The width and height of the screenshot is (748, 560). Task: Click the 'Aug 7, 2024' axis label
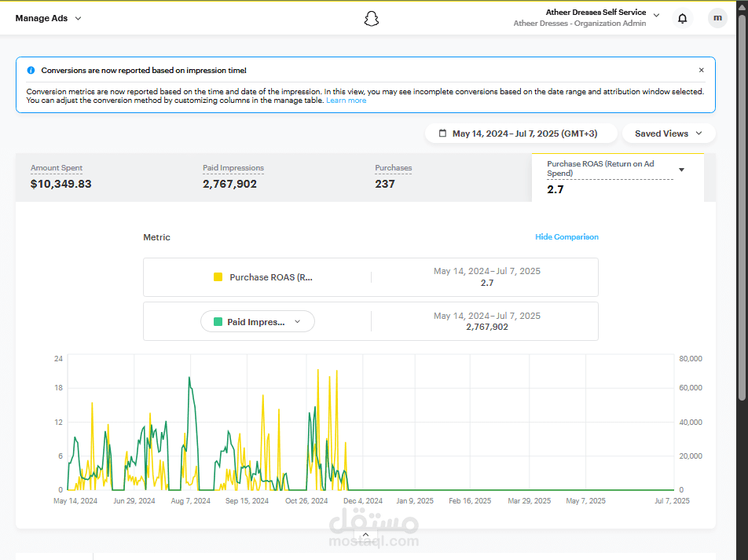[x=190, y=501]
